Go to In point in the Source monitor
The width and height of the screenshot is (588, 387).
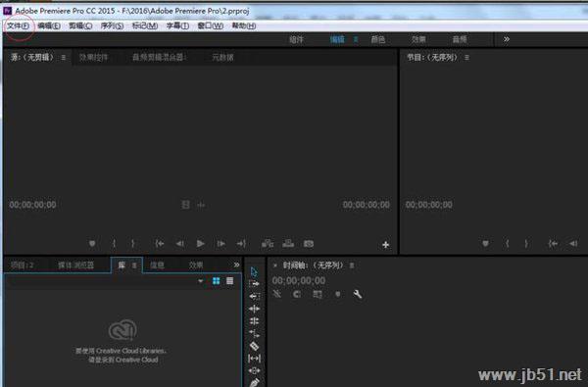[x=160, y=244]
